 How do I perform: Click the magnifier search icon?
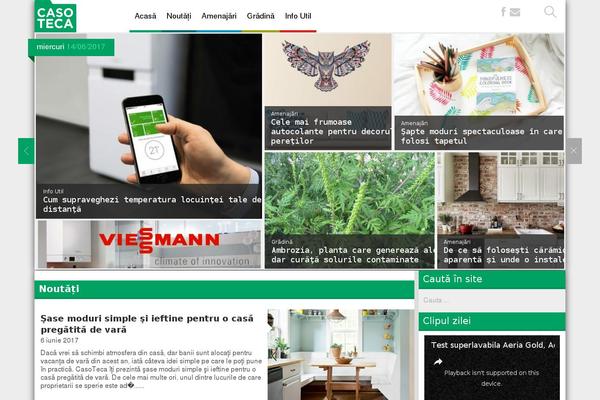click(x=550, y=12)
